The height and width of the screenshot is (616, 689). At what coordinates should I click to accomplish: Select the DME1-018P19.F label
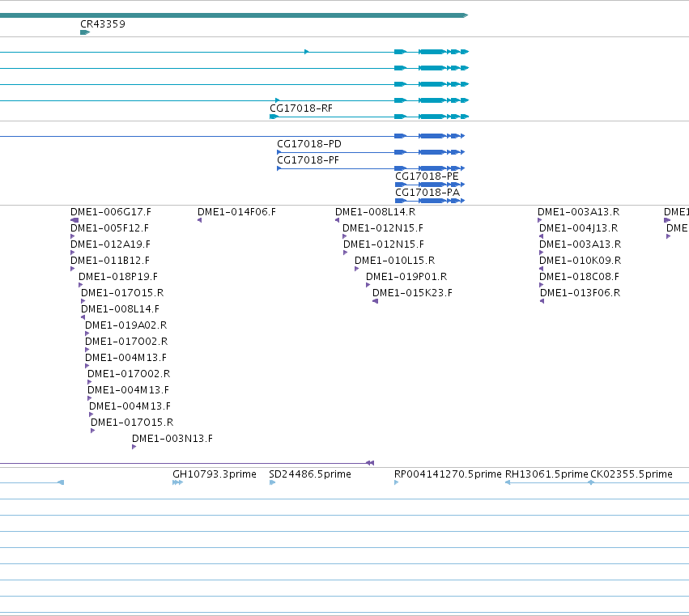click(117, 277)
